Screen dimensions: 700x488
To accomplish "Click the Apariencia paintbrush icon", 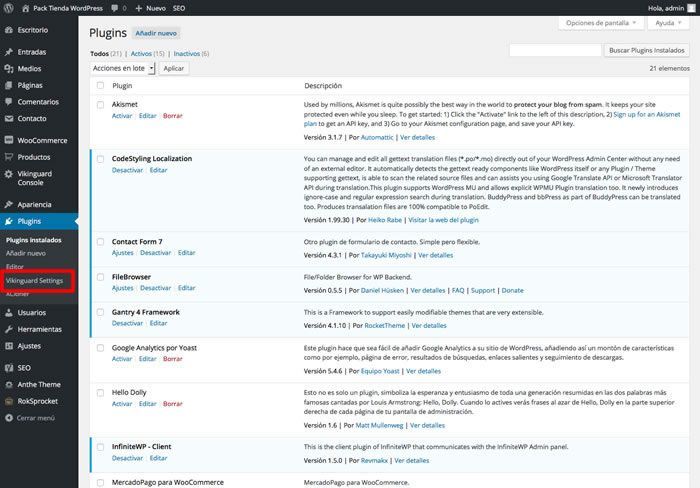I will [8, 204].
